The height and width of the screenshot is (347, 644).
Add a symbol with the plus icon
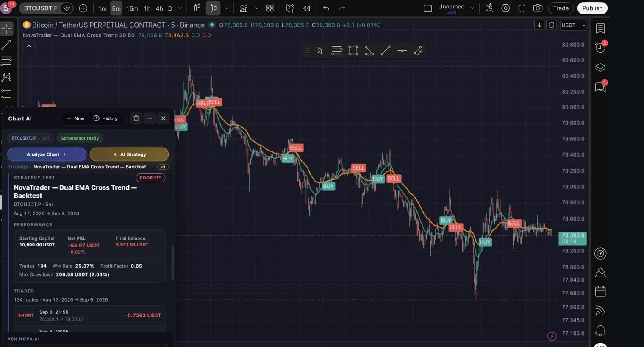(83, 8)
